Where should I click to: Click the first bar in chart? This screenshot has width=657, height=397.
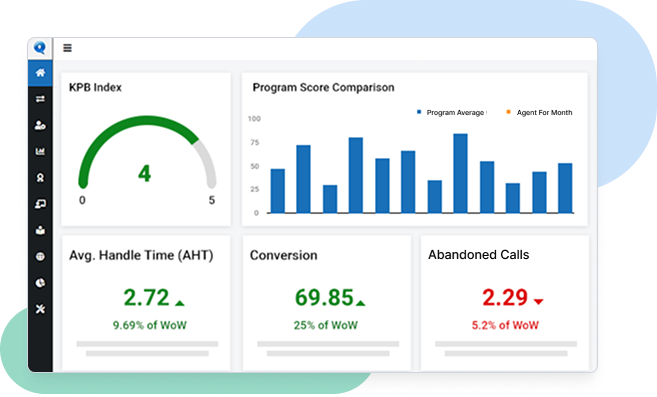pyautogui.click(x=278, y=191)
